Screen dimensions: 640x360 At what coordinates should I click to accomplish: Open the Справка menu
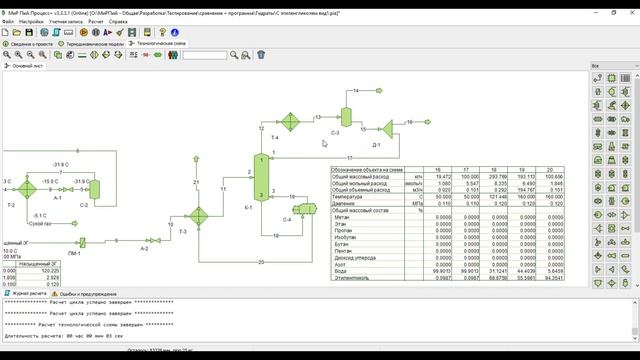[x=118, y=22]
